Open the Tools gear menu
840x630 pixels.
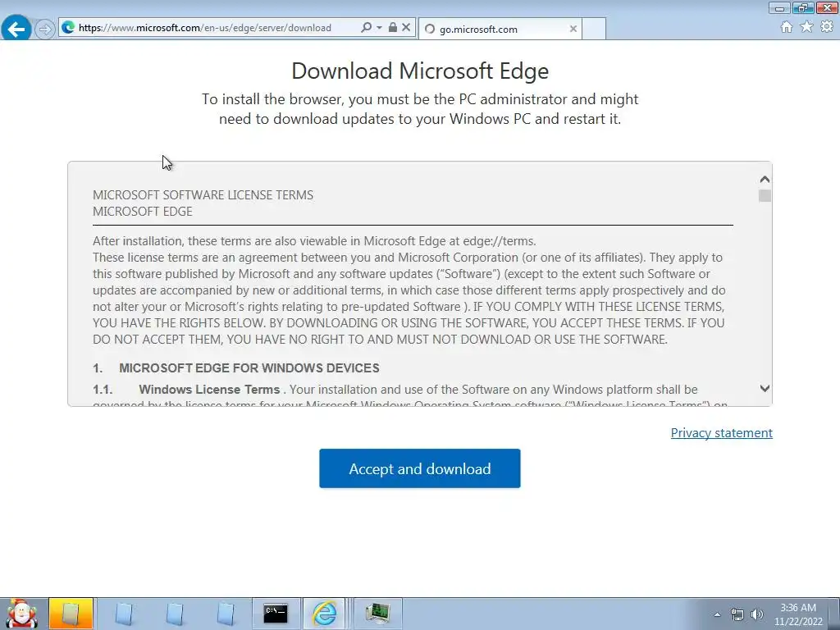(x=827, y=27)
